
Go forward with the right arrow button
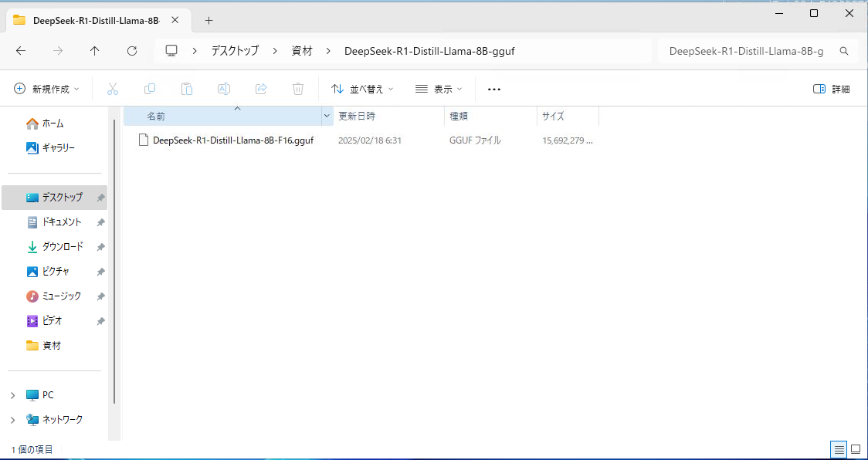pyautogui.click(x=58, y=51)
